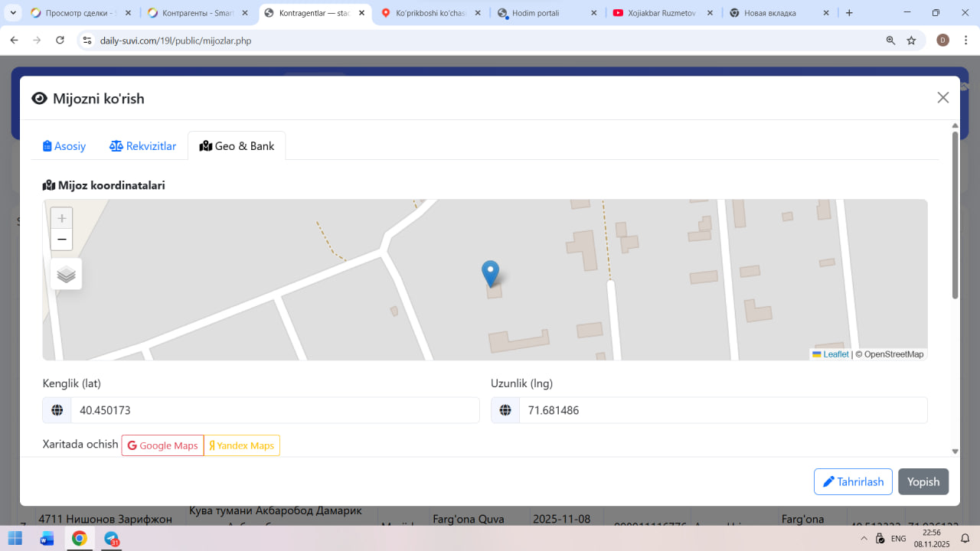Click the Chrome icon in the taskbar
This screenshot has width=980, height=551.
[80, 538]
